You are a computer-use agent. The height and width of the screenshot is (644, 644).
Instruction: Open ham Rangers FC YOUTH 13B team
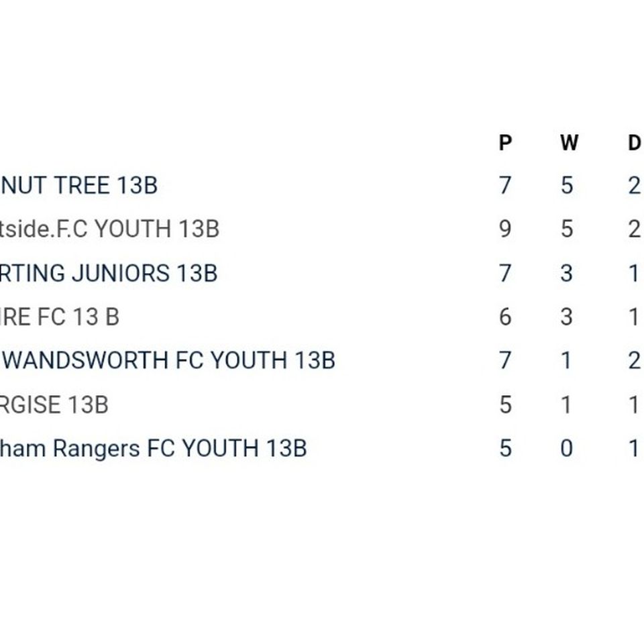(153, 448)
